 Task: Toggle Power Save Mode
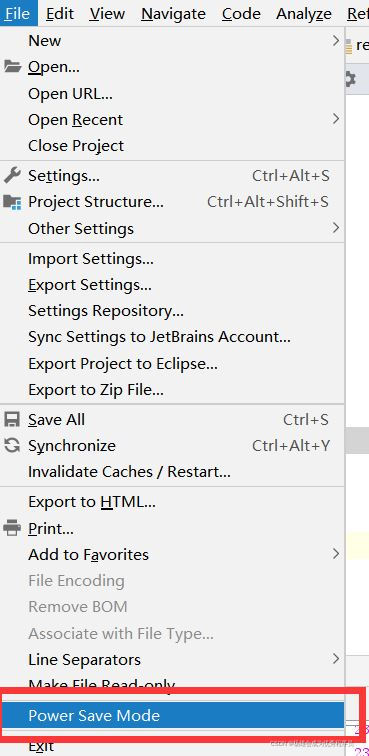point(172,716)
